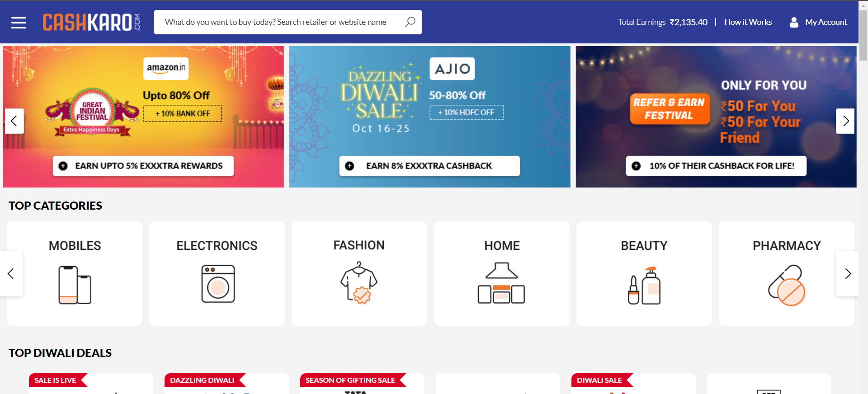Image resolution: width=868 pixels, height=394 pixels.
Task: Click the 50-80% Off text
Action: [457, 95]
